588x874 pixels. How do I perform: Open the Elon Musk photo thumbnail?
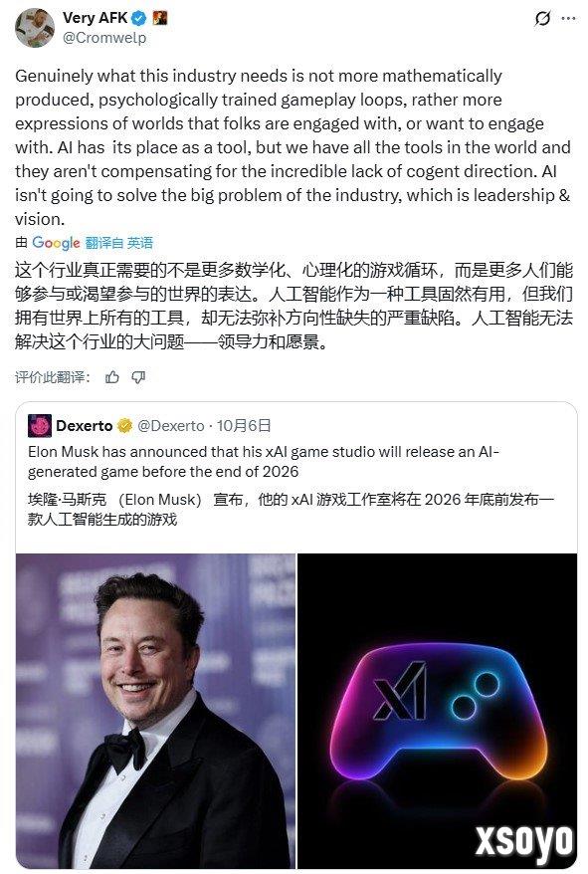(x=155, y=711)
